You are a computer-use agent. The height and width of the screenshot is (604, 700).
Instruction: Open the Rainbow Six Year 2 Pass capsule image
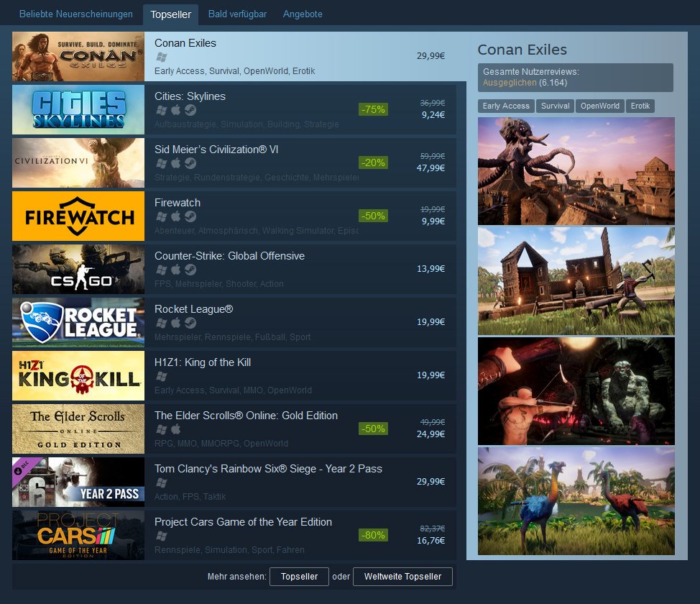[x=78, y=482]
